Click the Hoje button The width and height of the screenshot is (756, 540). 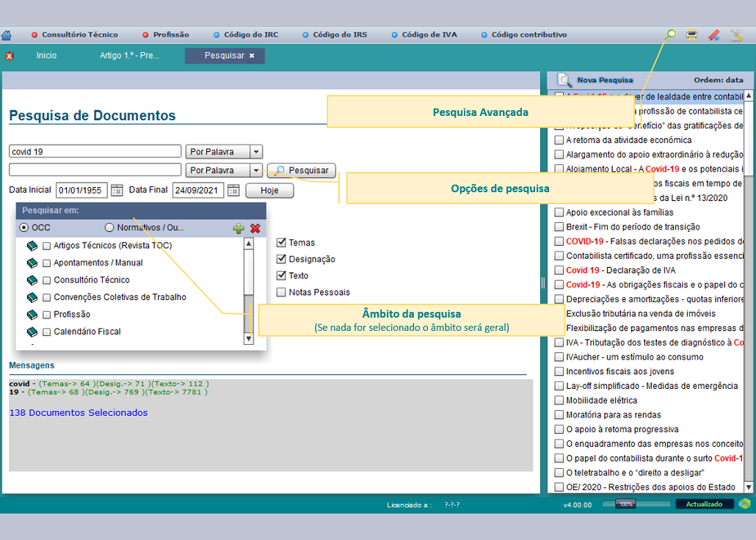269,191
